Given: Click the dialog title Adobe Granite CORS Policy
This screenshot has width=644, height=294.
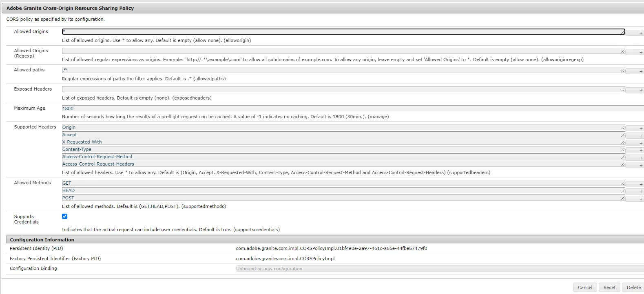Looking at the screenshot, I should click(x=70, y=8).
